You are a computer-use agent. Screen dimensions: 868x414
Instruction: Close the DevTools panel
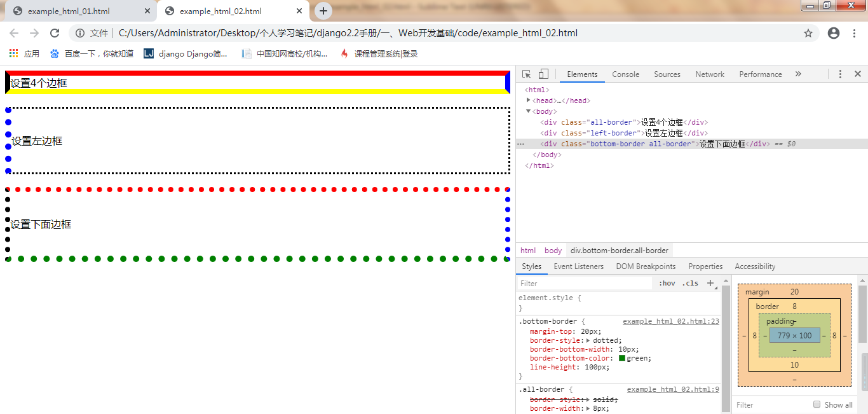857,74
